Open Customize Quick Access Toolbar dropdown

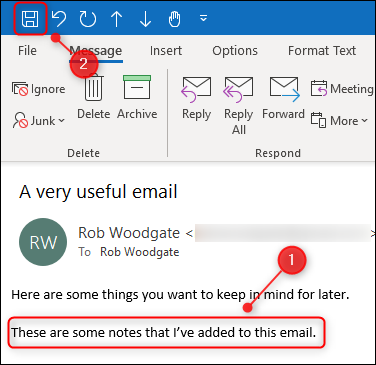pyautogui.click(x=203, y=18)
